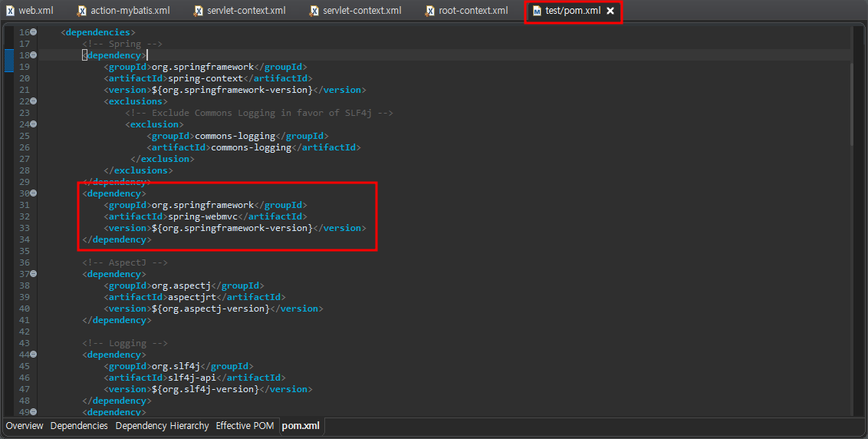868x439 pixels.
Task: Close the test/pom.xml tab
Action: point(610,11)
